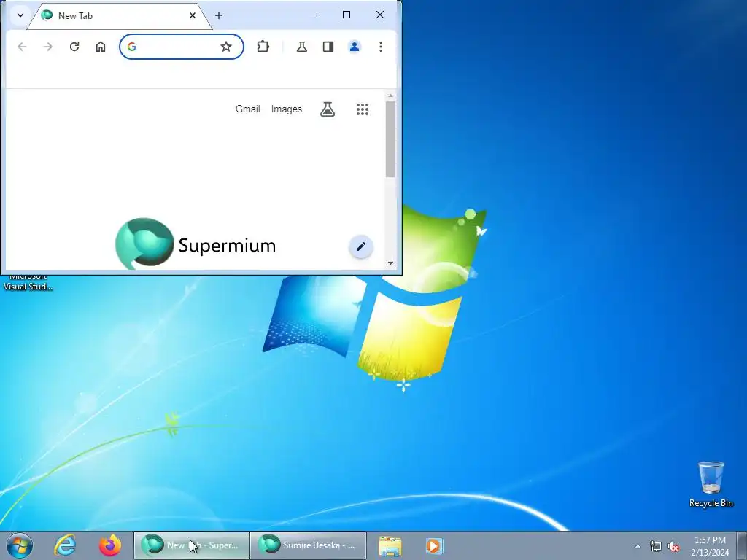Minimize the Supermium window
This screenshot has height=560, width=747.
coord(313,15)
